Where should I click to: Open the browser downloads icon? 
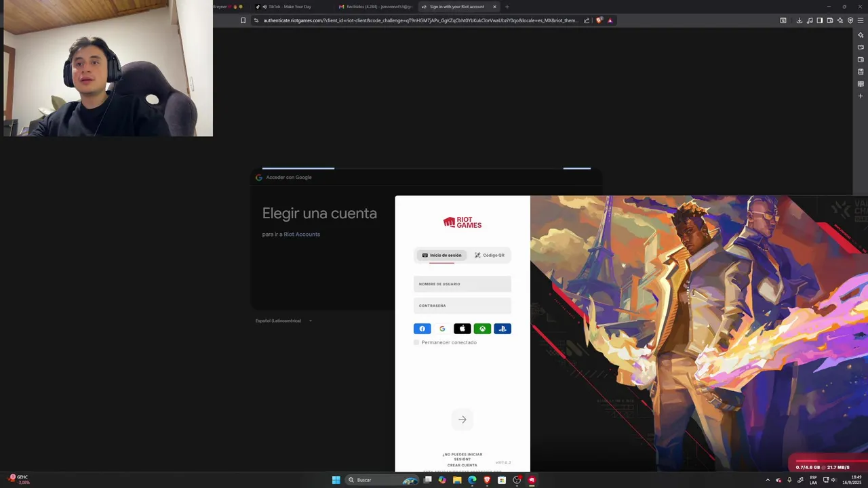[800, 20]
